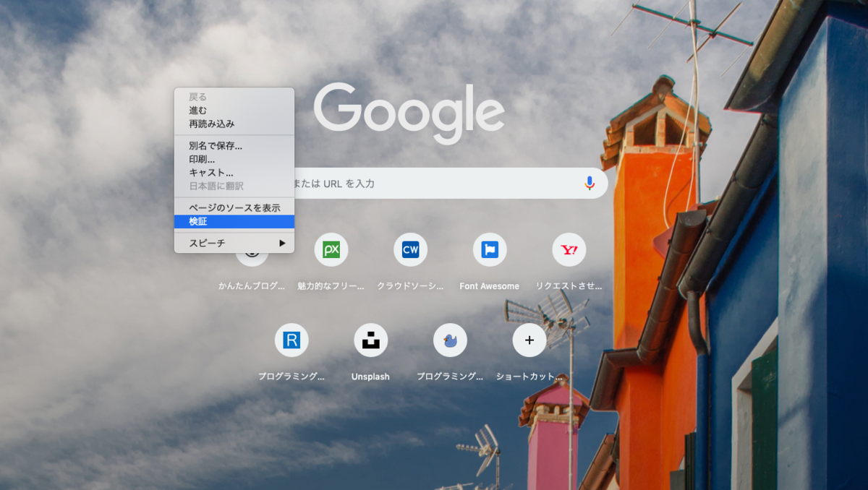The image size is (868, 490).
Task: Click the green PX shortcut icon
Action: pyautogui.click(x=331, y=249)
